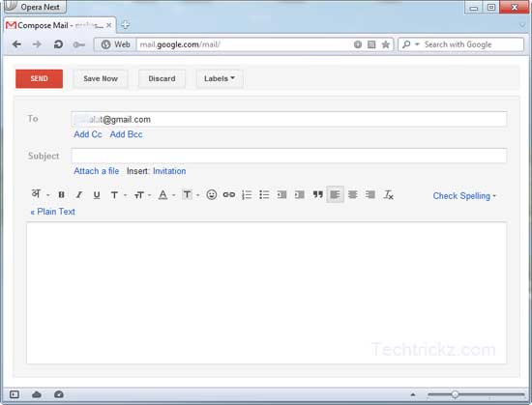Click into the Subject field
The height and width of the screenshot is (405, 532).
[289, 156]
